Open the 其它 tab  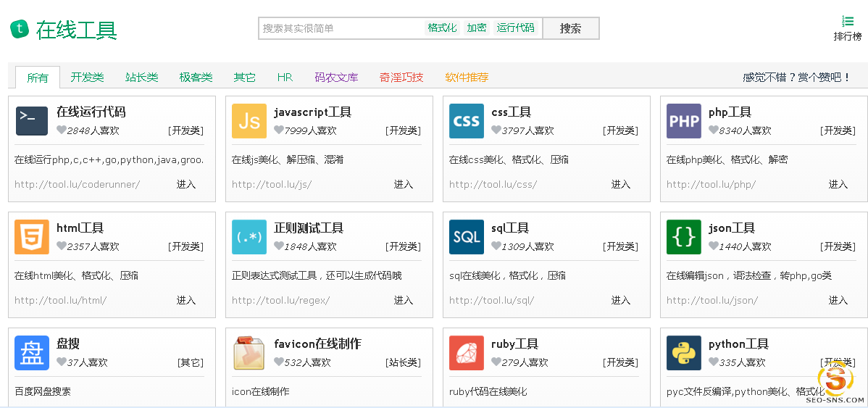pos(245,78)
